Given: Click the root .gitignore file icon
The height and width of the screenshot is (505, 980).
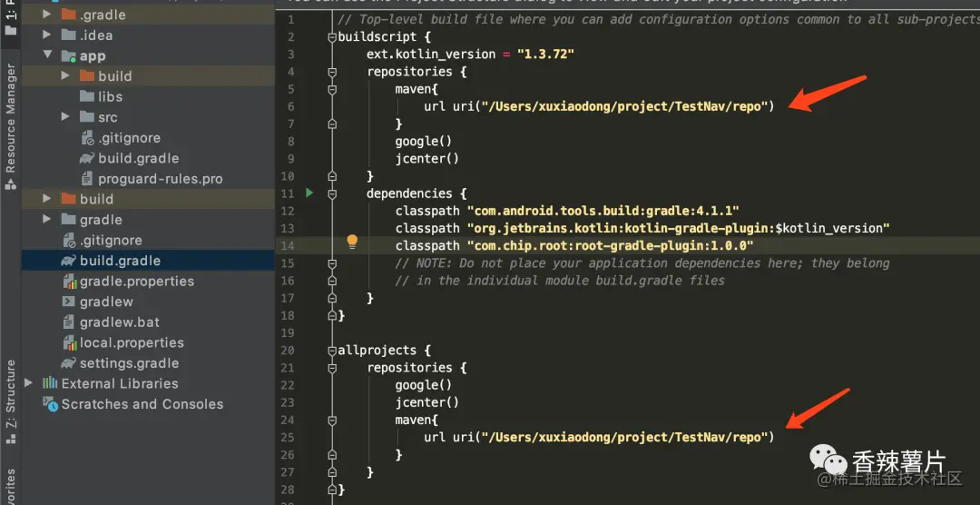Looking at the screenshot, I should (69, 241).
